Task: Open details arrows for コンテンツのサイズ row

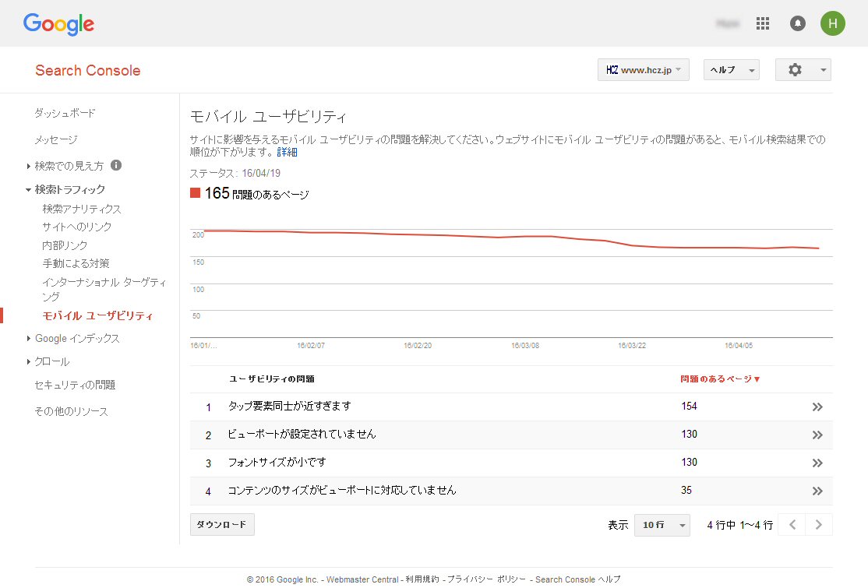Action: pos(817,491)
